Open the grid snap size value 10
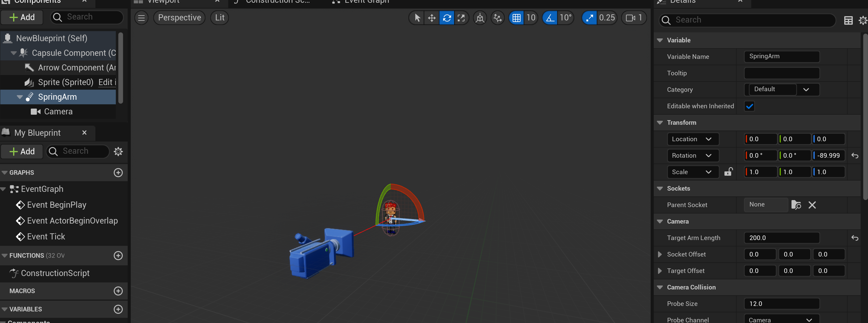The image size is (868, 323). [x=531, y=17]
